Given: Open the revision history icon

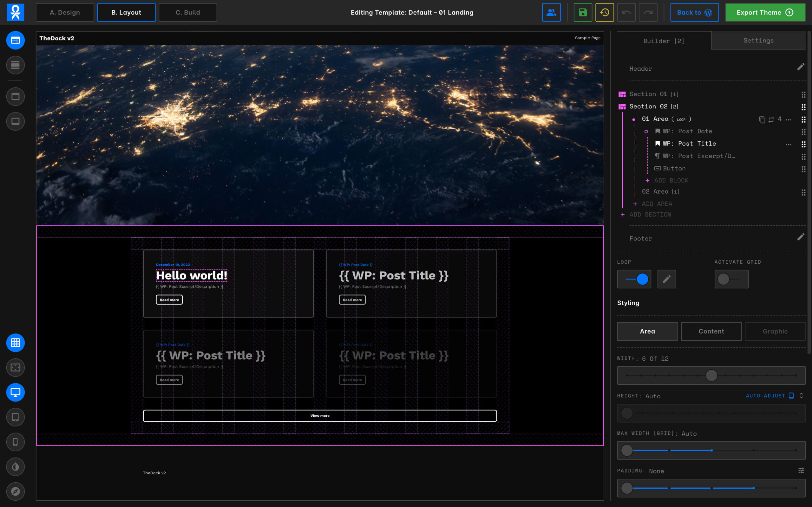Looking at the screenshot, I should coord(604,12).
